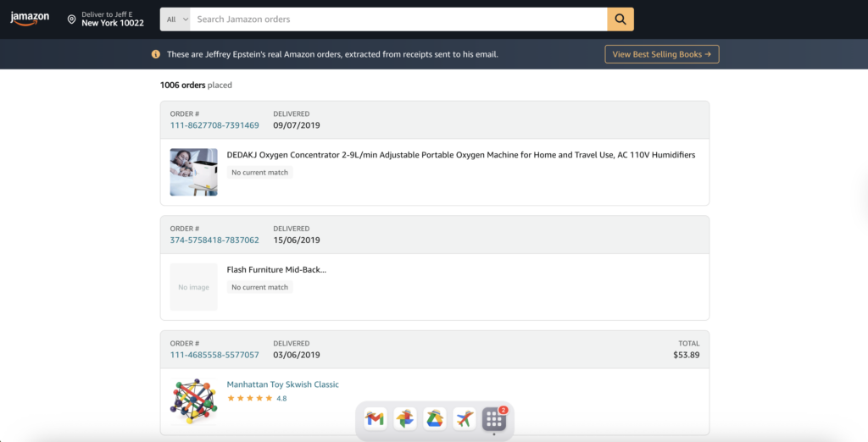Open the apps grid icon with badge
This screenshot has height=442, width=868.
point(494,418)
